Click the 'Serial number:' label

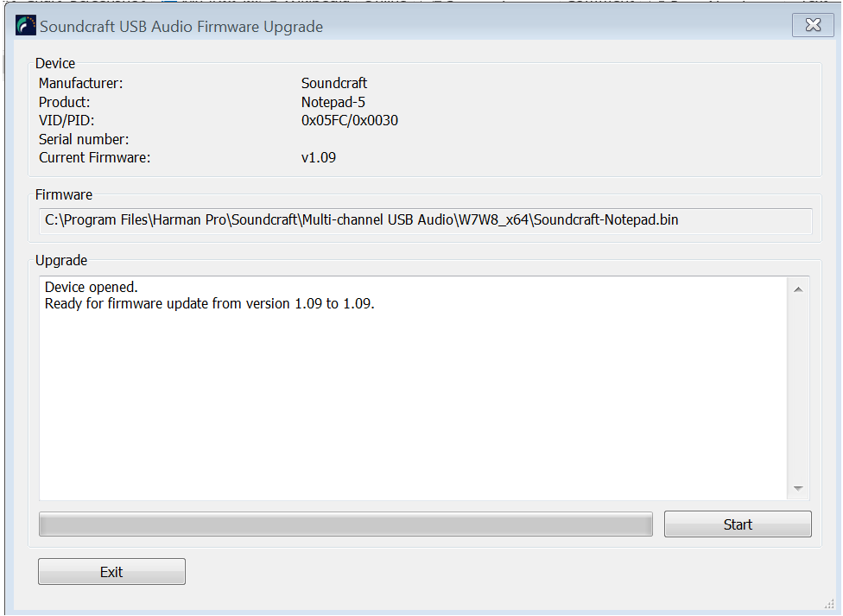(x=84, y=139)
